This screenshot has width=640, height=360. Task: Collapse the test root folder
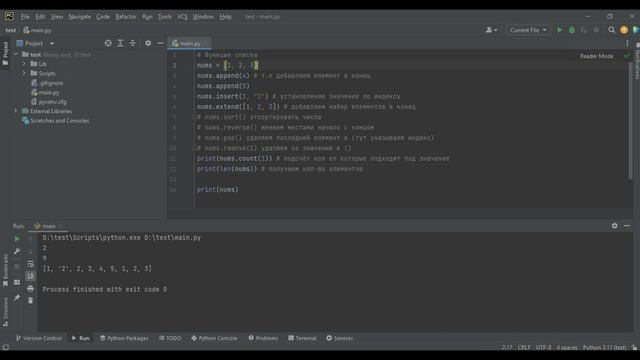click(16, 54)
